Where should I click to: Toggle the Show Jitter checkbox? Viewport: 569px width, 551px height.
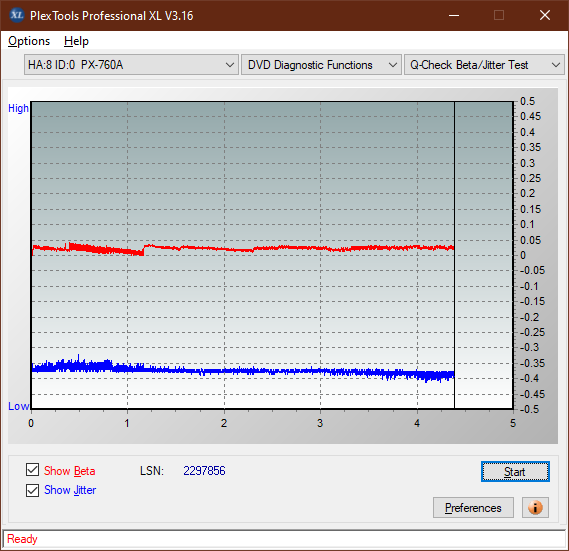pyautogui.click(x=32, y=490)
